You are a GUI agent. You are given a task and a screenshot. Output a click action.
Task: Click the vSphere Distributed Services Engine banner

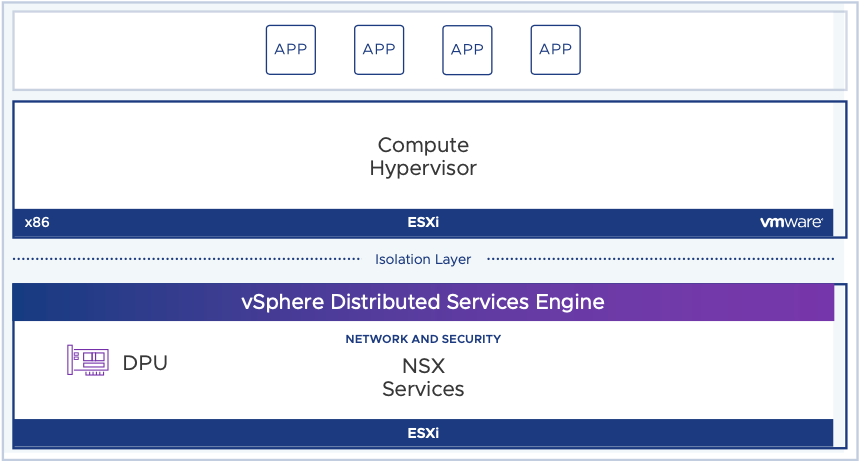423,302
